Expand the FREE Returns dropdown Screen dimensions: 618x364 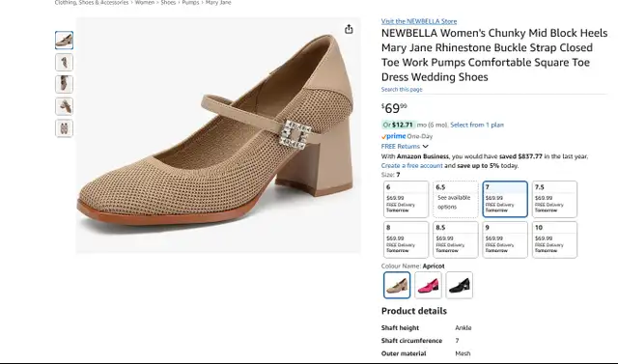click(x=405, y=146)
